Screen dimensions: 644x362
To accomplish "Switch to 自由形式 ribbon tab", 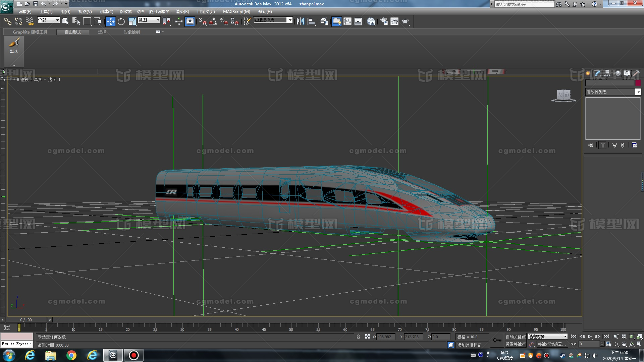I will click(73, 32).
